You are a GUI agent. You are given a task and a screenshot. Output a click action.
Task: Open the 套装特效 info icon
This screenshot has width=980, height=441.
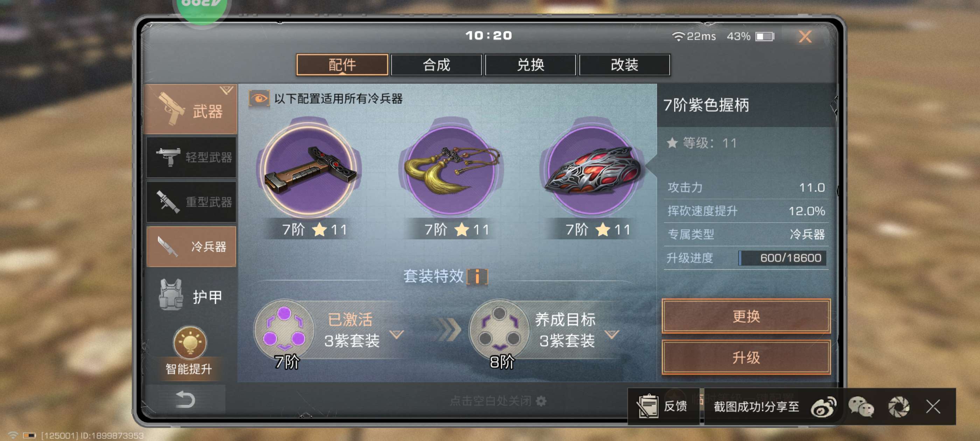coord(477,276)
